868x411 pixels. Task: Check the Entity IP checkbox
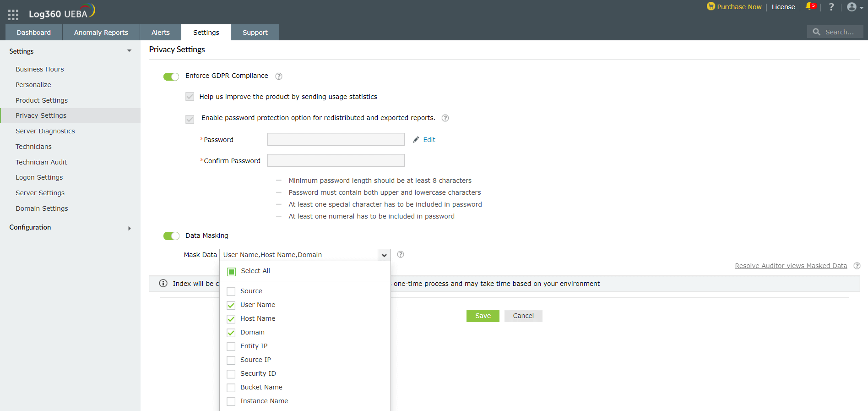(x=231, y=346)
